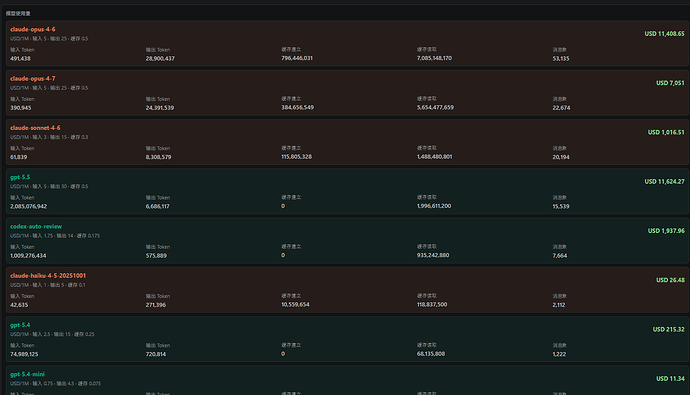Select output token value 28,900,437
Viewport: 690px width, 395px height.
click(160, 59)
